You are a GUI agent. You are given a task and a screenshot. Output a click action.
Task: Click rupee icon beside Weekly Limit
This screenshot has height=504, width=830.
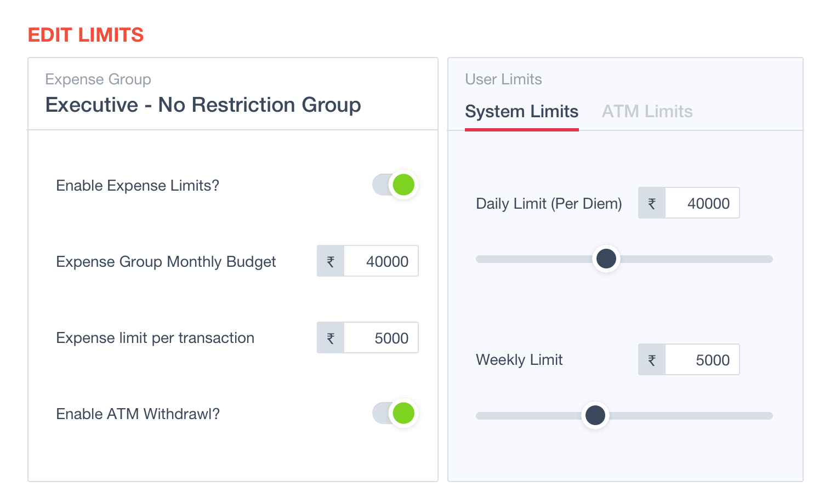point(652,360)
